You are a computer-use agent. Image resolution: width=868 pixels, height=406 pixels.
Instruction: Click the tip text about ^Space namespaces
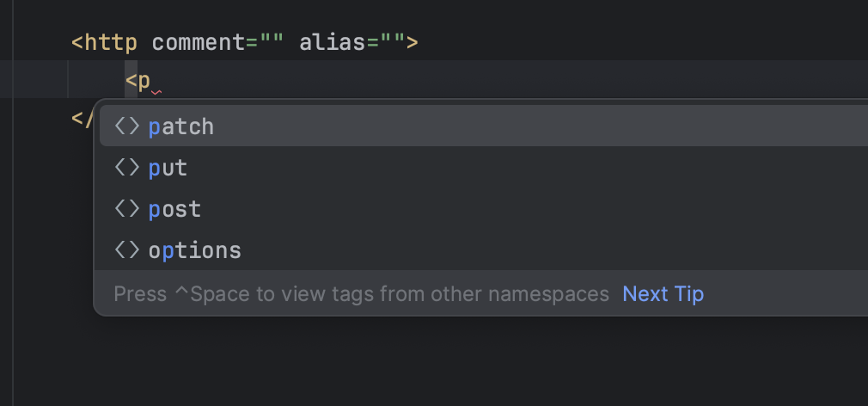(362, 293)
